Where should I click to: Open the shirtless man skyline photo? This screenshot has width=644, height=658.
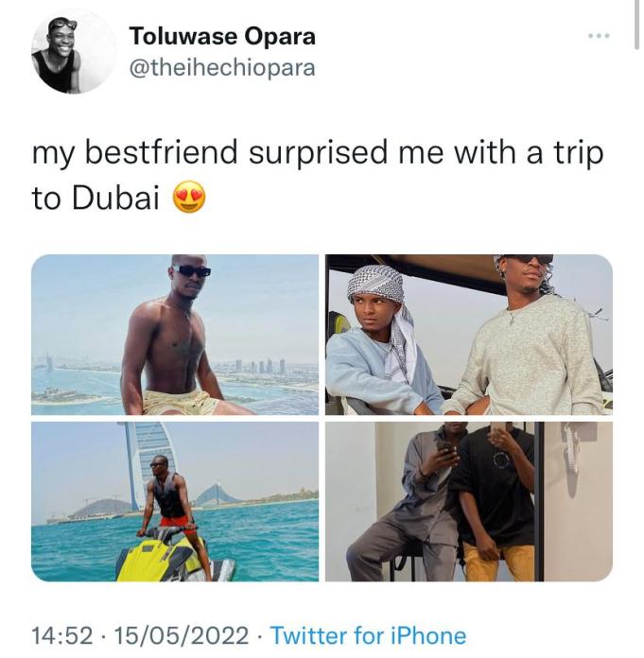tap(175, 335)
